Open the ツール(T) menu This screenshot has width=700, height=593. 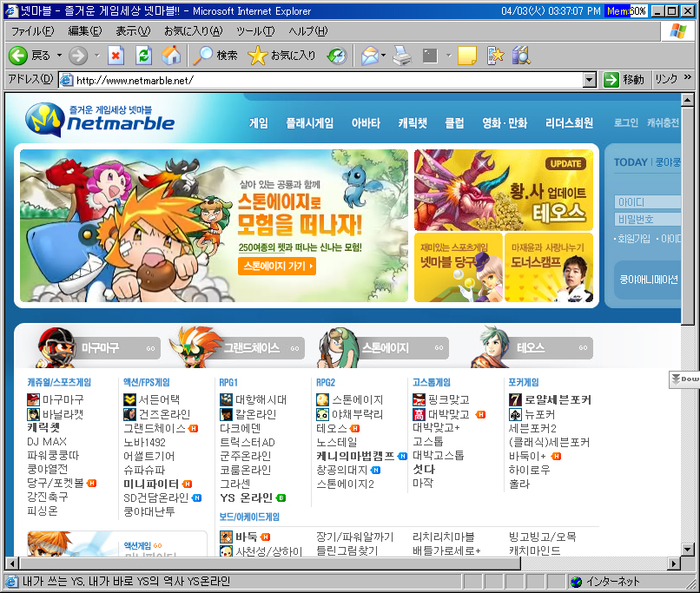pyautogui.click(x=255, y=31)
